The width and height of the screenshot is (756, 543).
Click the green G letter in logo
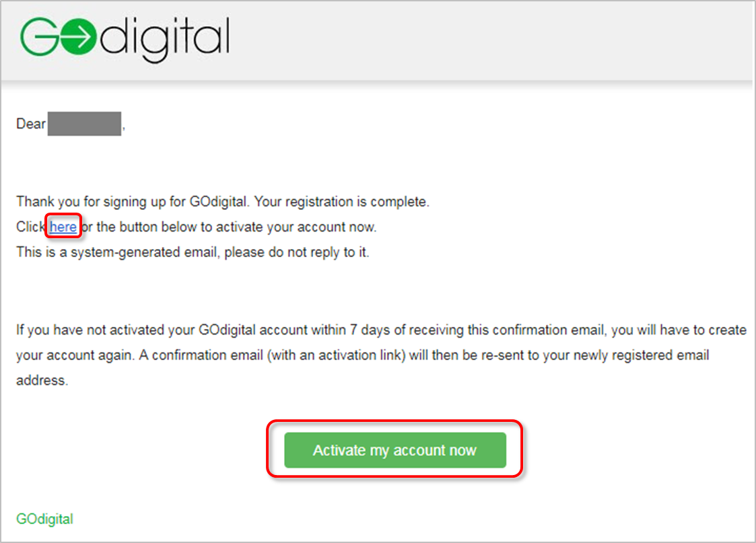coord(39,36)
